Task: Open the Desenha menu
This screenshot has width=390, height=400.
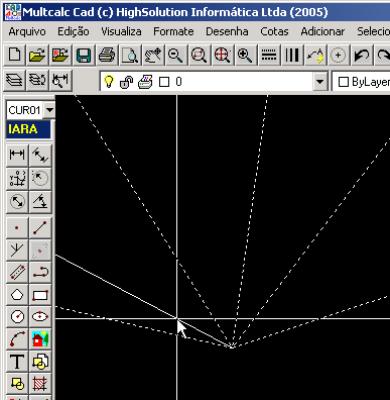Action: pos(227,32)
